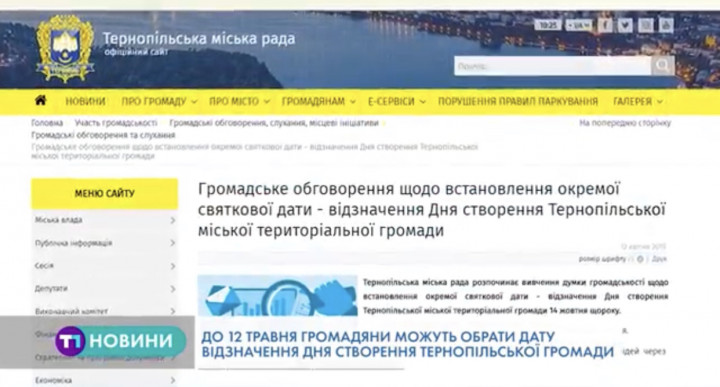
Task: Click the search magnifier button
Action: 663,66
